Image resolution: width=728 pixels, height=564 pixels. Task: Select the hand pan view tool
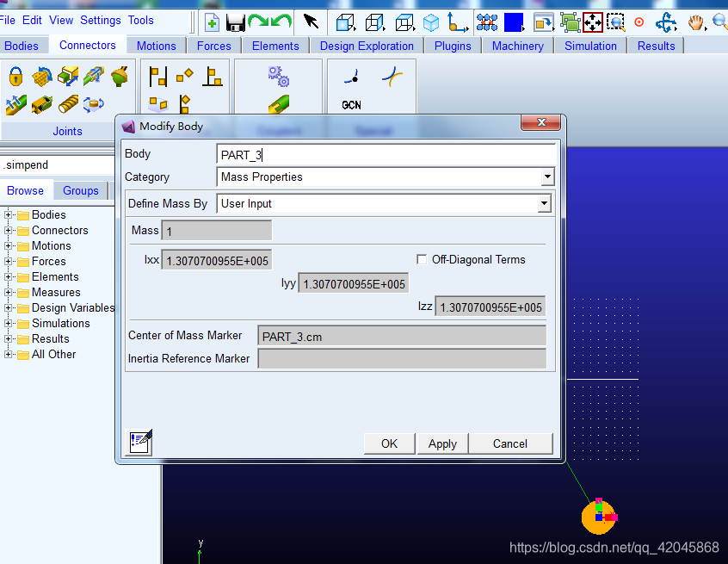(x=695, y=22)
